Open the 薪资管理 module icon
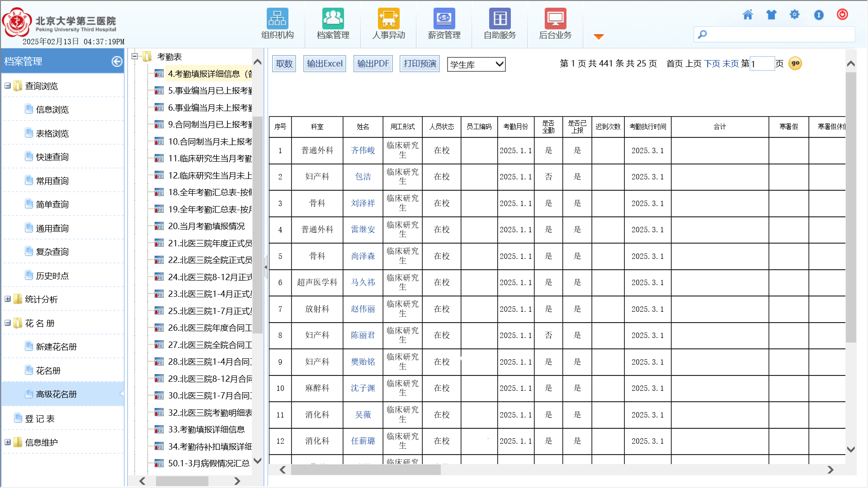868x488 pixels. 444,19
